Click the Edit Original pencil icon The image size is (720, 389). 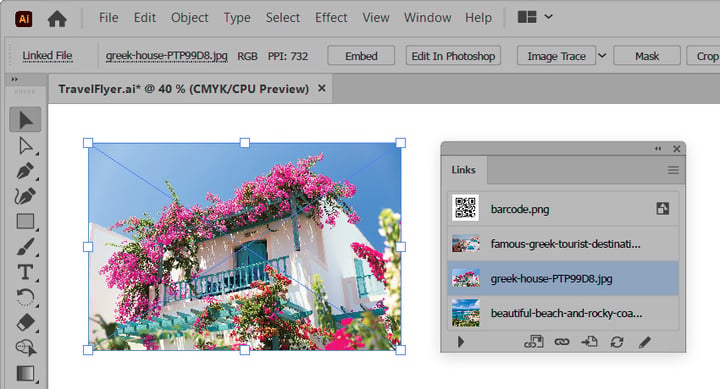[645, 342]
